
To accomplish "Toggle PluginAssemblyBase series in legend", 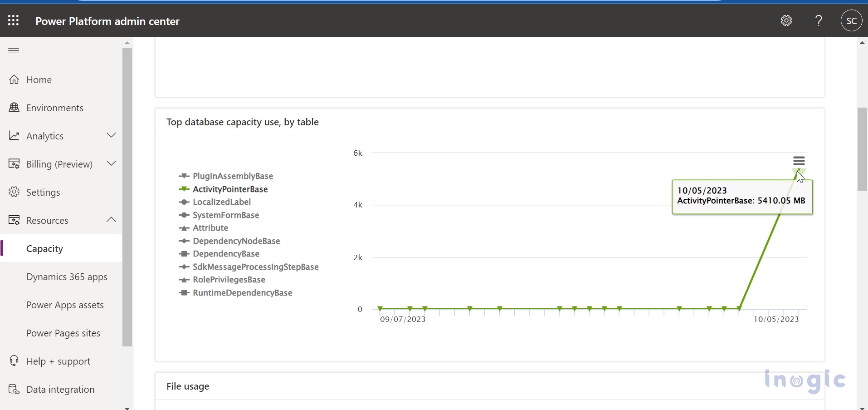I will 226,176.
